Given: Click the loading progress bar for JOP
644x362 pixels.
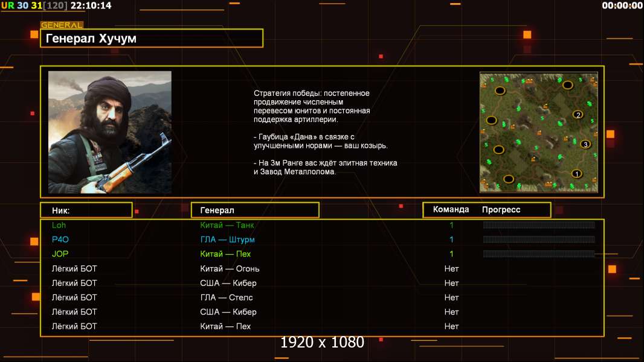Looking at the screenshot, I should coord(539,254).
